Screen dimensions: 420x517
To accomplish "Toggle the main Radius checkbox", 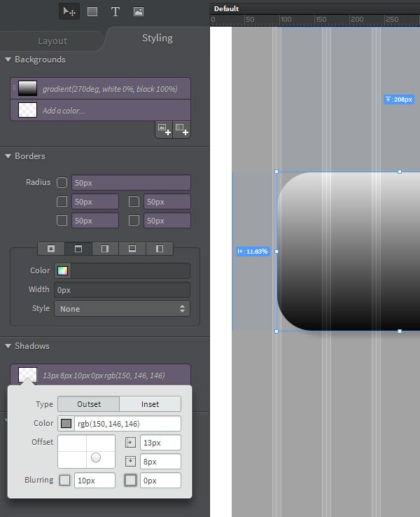I will coord(62,182).
